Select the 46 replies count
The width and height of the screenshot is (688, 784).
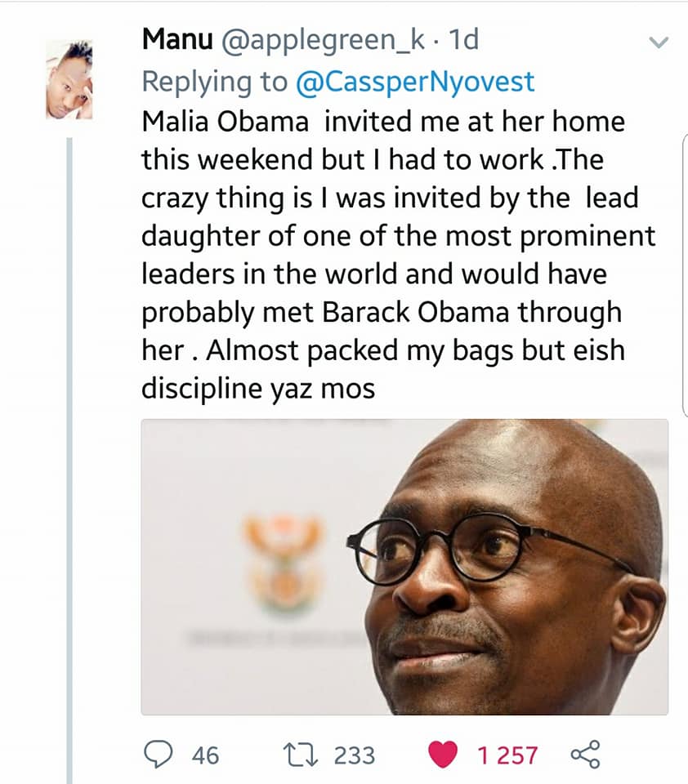pyautogui.click(x=205, y=755)
